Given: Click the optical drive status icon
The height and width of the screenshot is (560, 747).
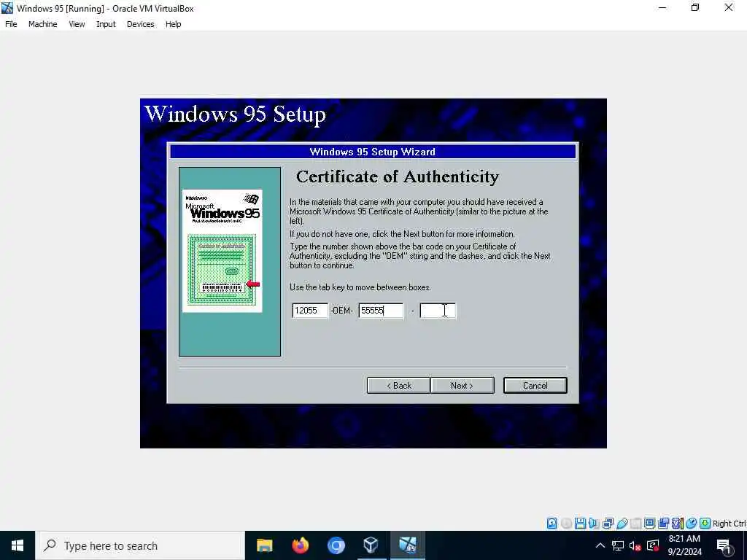Looking at the screenshot, I should 566,524.
